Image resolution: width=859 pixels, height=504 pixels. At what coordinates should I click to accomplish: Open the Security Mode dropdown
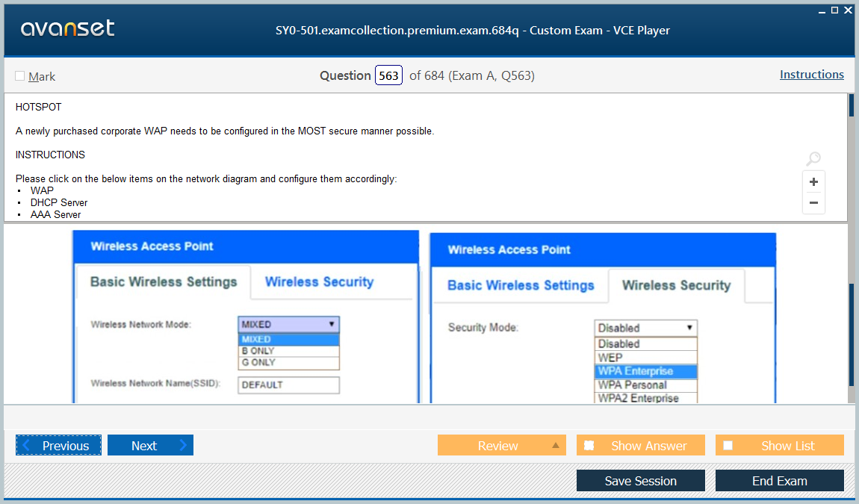689,328
